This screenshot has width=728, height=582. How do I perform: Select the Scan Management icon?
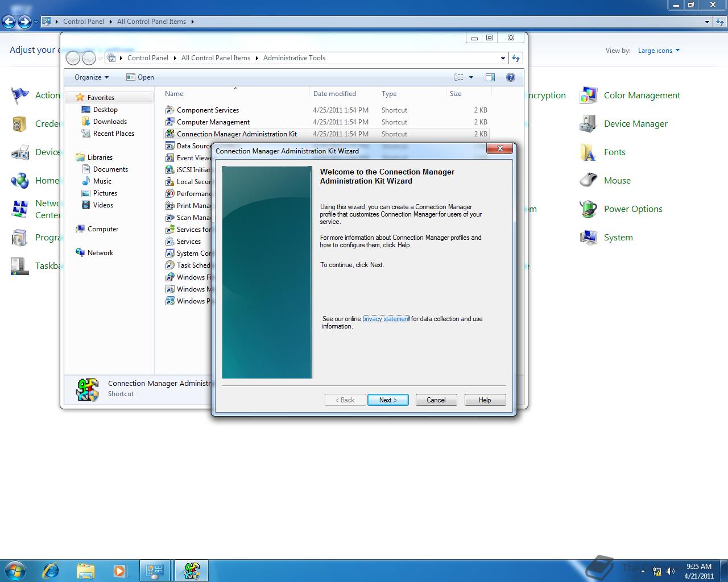pyautogui.click(x=169, y=217)
